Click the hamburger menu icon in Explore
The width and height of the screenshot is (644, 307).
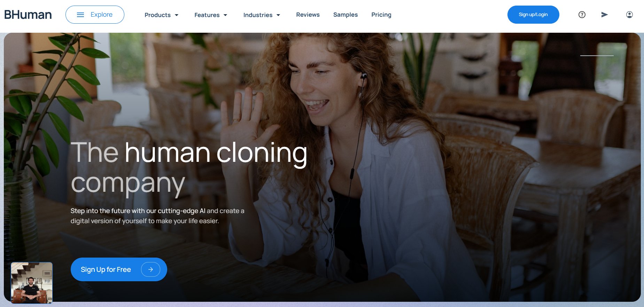point(80,15)
